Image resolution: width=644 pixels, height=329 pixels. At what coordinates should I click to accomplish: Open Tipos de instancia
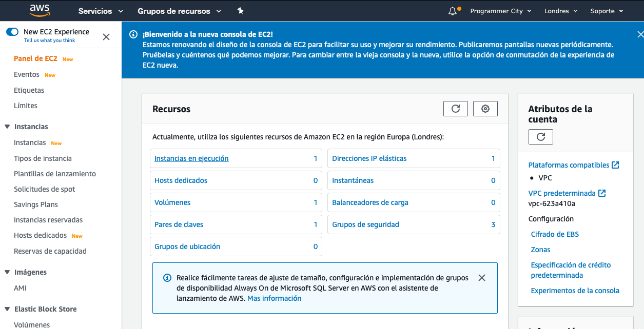tap(43, 158)
